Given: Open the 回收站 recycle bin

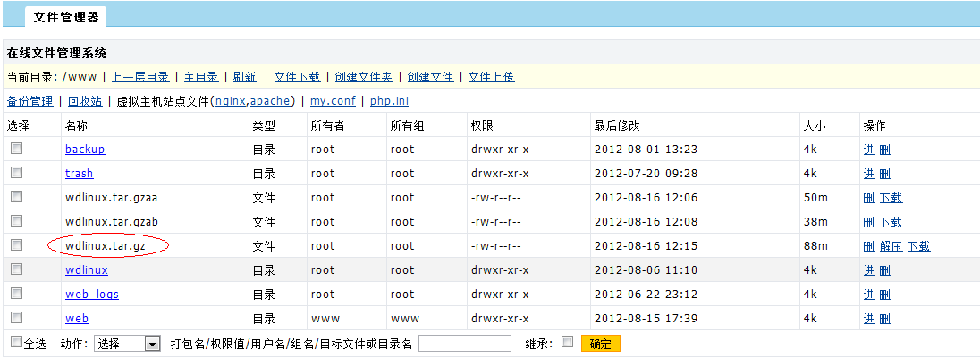Looking at the screenshot, I should tap(85, 101).
